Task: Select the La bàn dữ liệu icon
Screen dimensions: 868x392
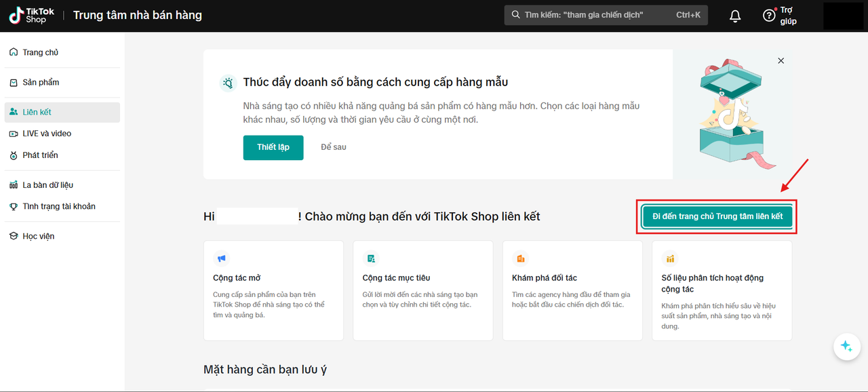Action: tap(13, 184)
